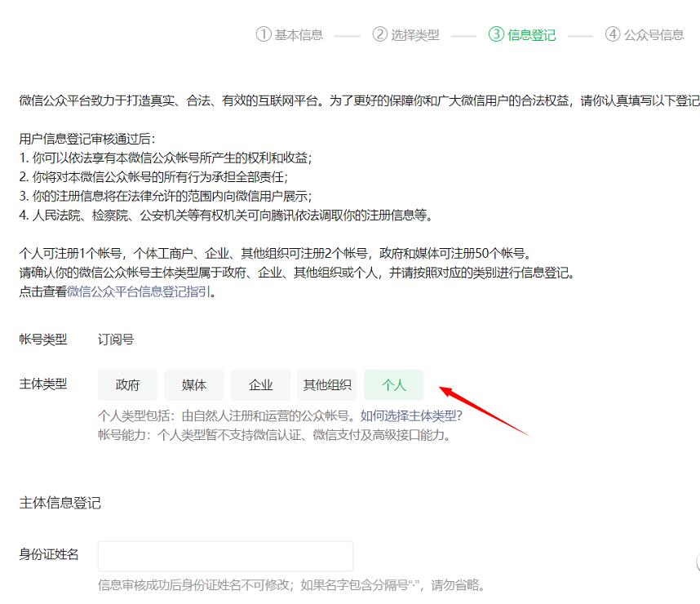This screenshot has width=700, height=604.
Task: Click the ② circle icon beside 选择类型
Action: click(379, 34)
